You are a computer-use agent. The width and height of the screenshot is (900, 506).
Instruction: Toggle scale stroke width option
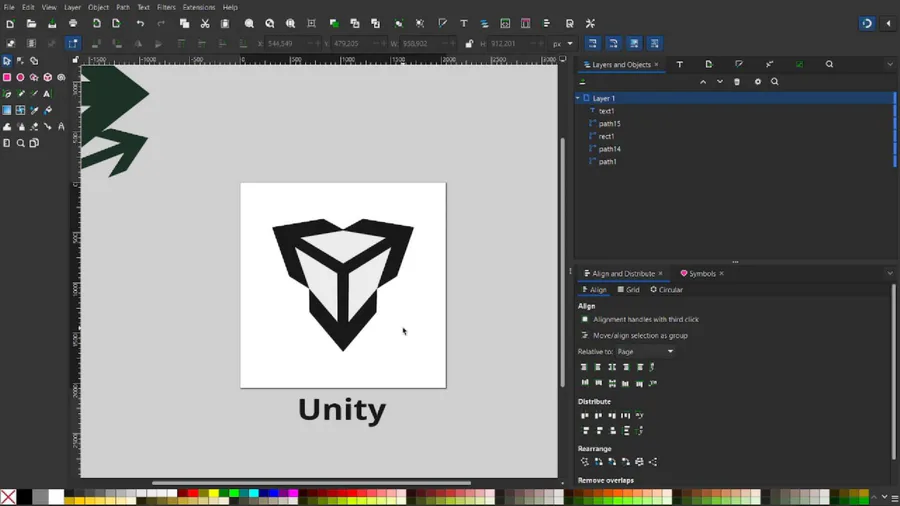[593, 44]
